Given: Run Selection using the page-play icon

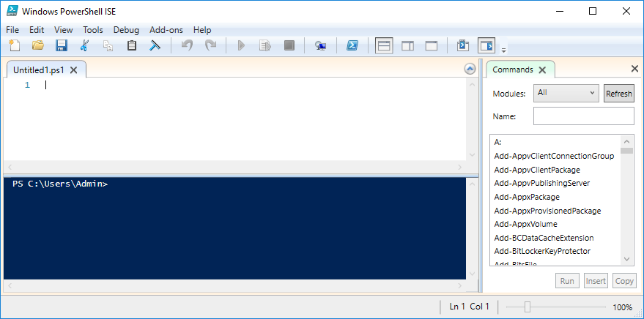Looking at the screenshot, I should click(x=265, y=45).
